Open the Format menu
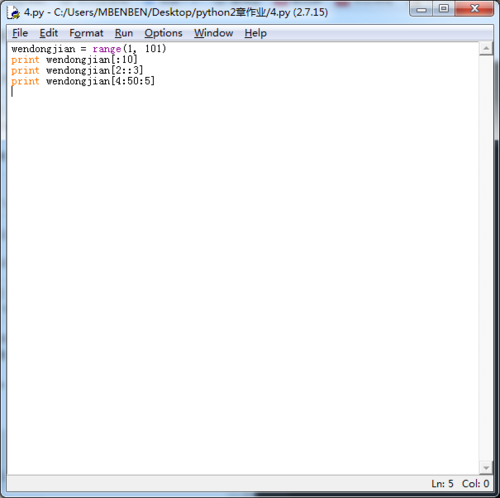 (86, 33)
